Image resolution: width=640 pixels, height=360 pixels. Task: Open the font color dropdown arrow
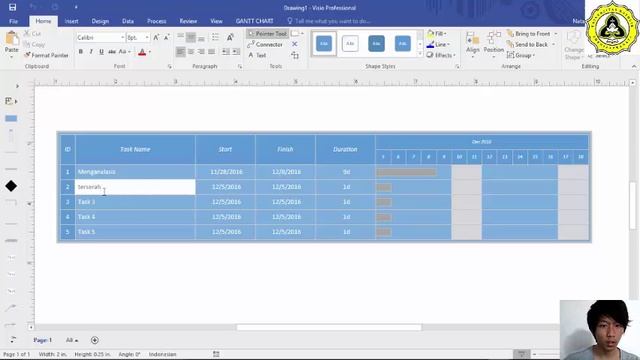click(x=150, y=52)
